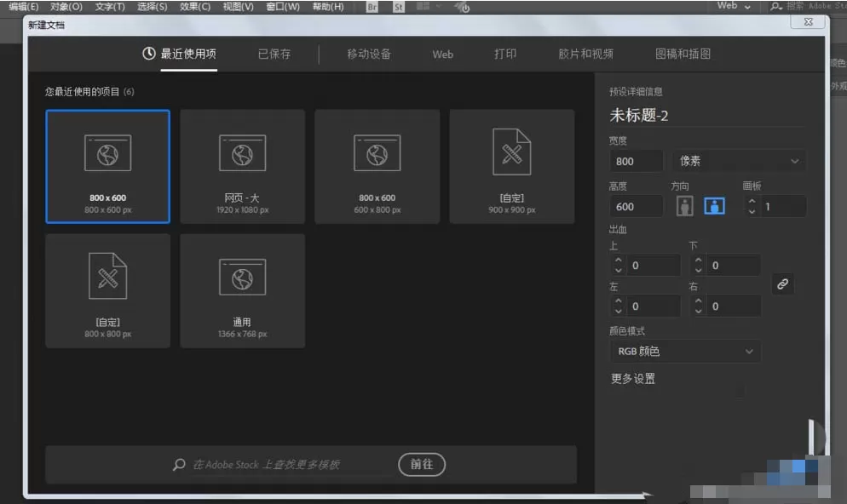Close the 新建文档 dialog

[808, 21]
